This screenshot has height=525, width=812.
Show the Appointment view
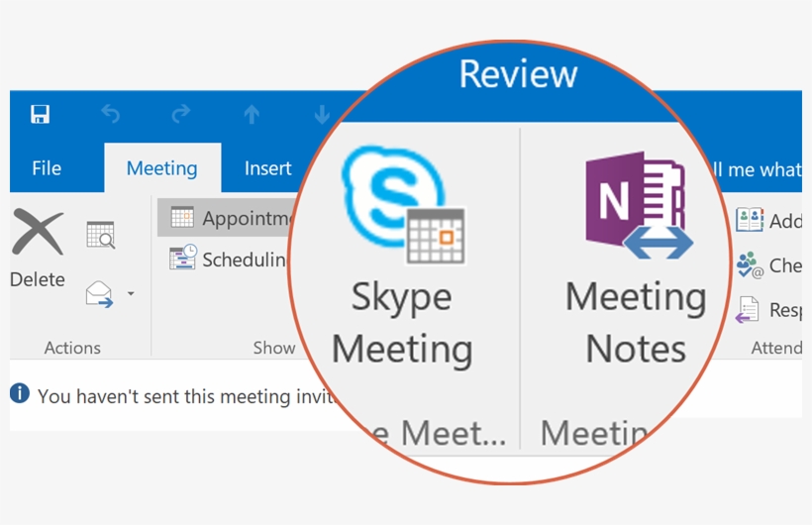228,218
